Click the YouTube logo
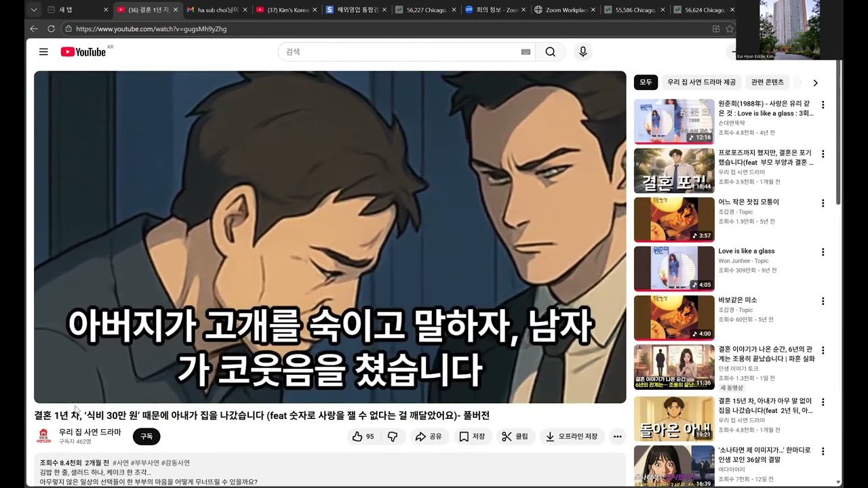This screenshot has width=868, height=488. click(83, 52)
